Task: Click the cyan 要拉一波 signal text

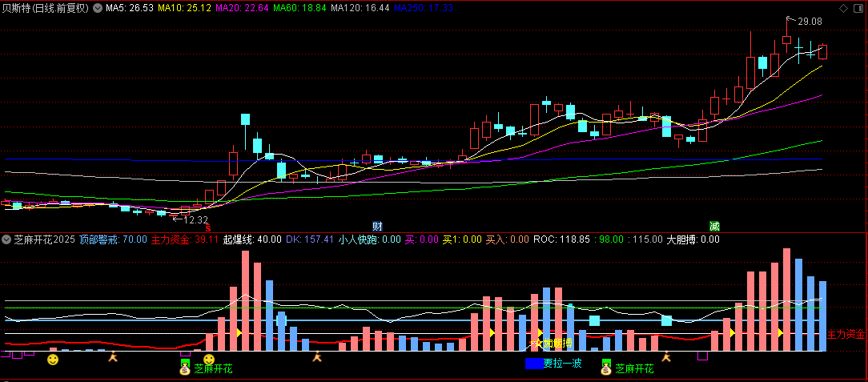Action: coord(563,364)
